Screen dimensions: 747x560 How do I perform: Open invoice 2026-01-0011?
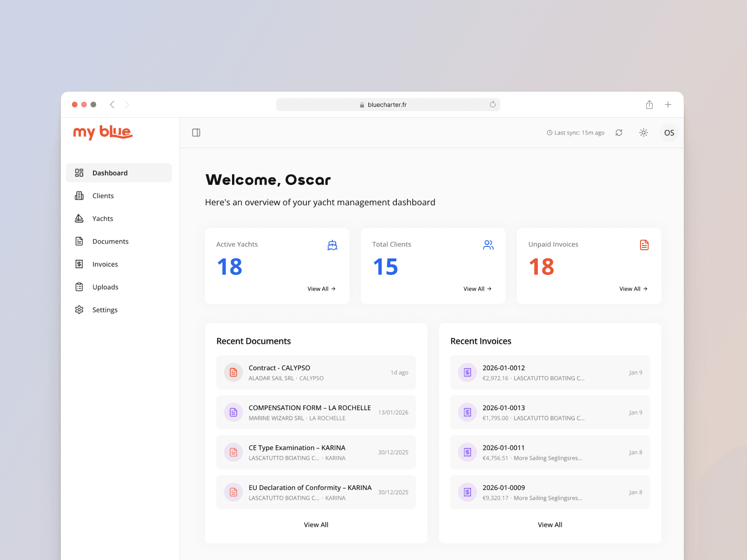550,452
